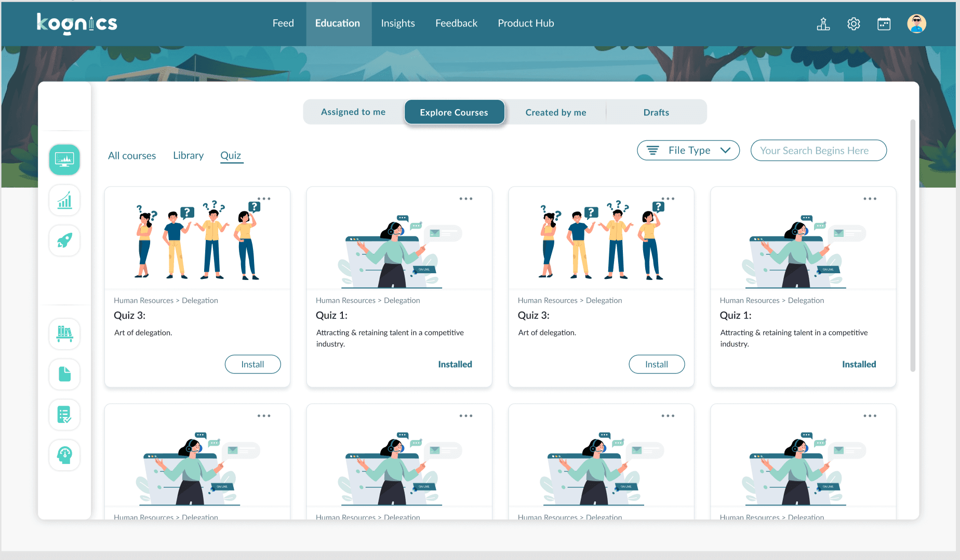Open three-dot menu on first Quiz 3 card

(264, 199)
